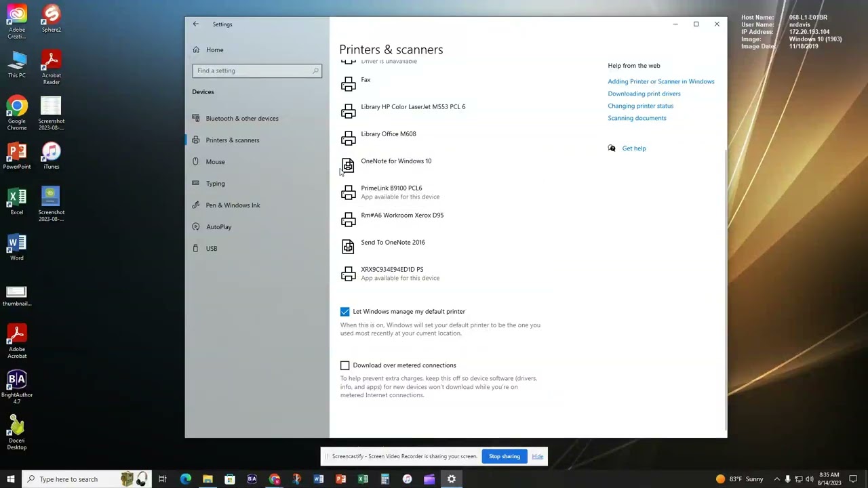Open BrightAuthor 4.7 desktop shortcut
The height and width of the screenshot is (488, 868).
tap(17, 387)
